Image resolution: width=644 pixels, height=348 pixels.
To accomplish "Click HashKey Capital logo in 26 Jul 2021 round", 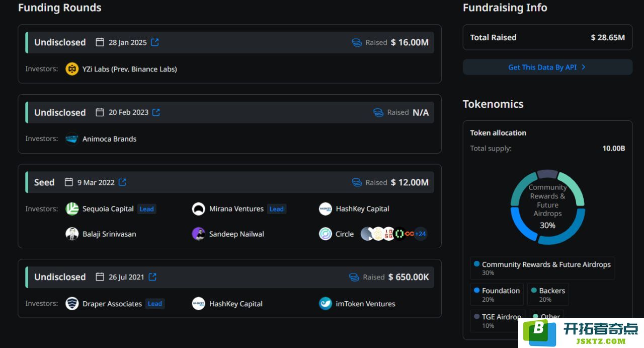I will (x=199, y=304).
